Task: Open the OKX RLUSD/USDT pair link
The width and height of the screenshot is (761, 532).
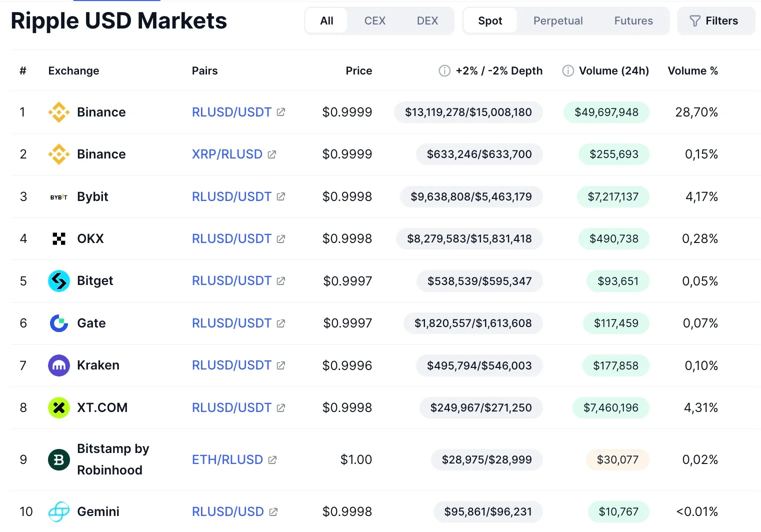Action: [231, 238]
